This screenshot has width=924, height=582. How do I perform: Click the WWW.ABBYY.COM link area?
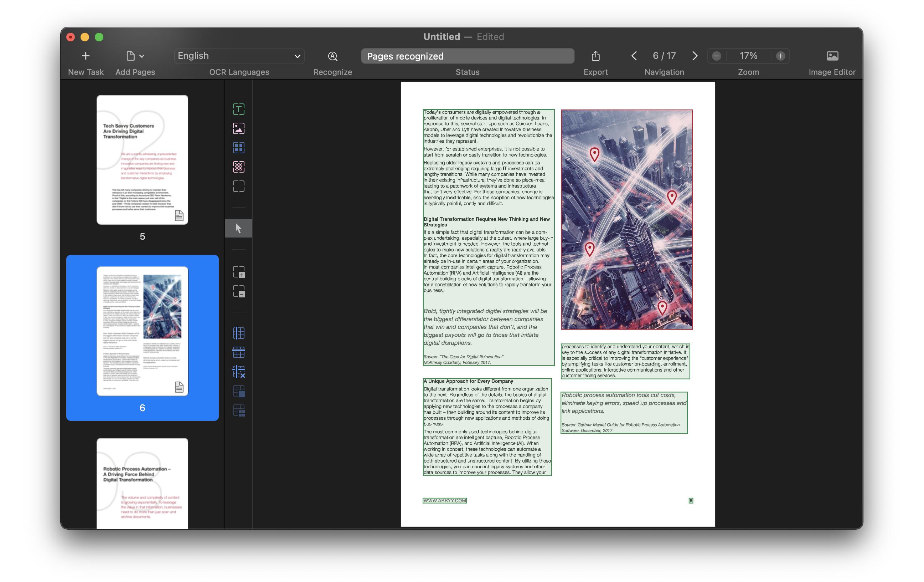pyautogui.click(x=444, y=501)
